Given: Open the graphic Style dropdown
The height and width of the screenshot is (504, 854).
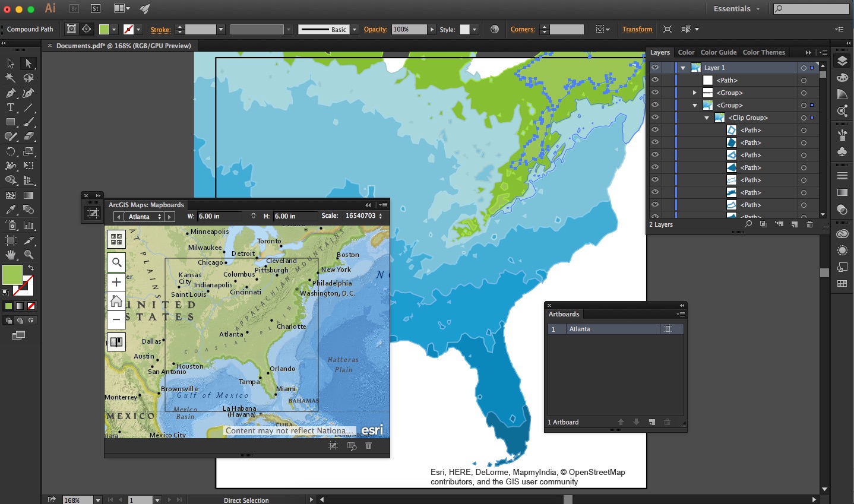Looking at the screenshot, I should click(475, 29).
